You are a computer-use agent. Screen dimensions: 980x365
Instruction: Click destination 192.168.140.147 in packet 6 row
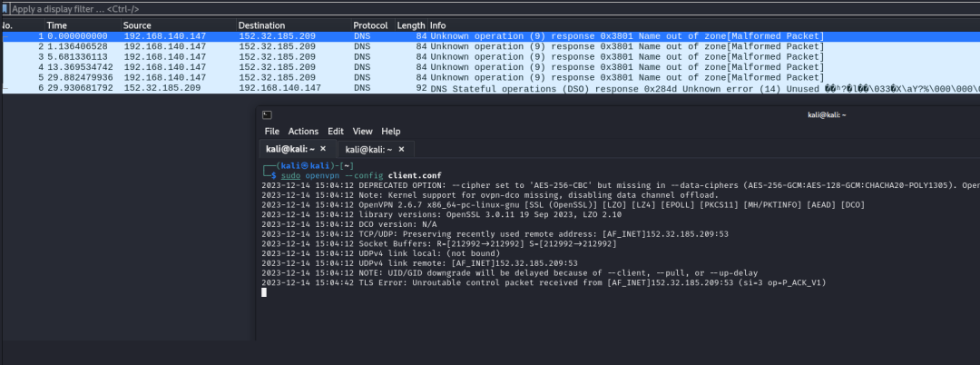[x=280, y=88]
